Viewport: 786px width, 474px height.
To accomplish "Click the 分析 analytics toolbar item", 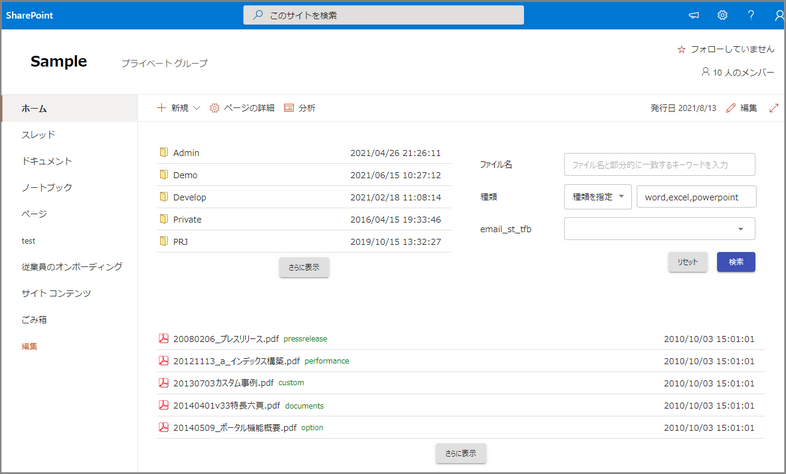I will pyautogui.click(x=299, y=108).
